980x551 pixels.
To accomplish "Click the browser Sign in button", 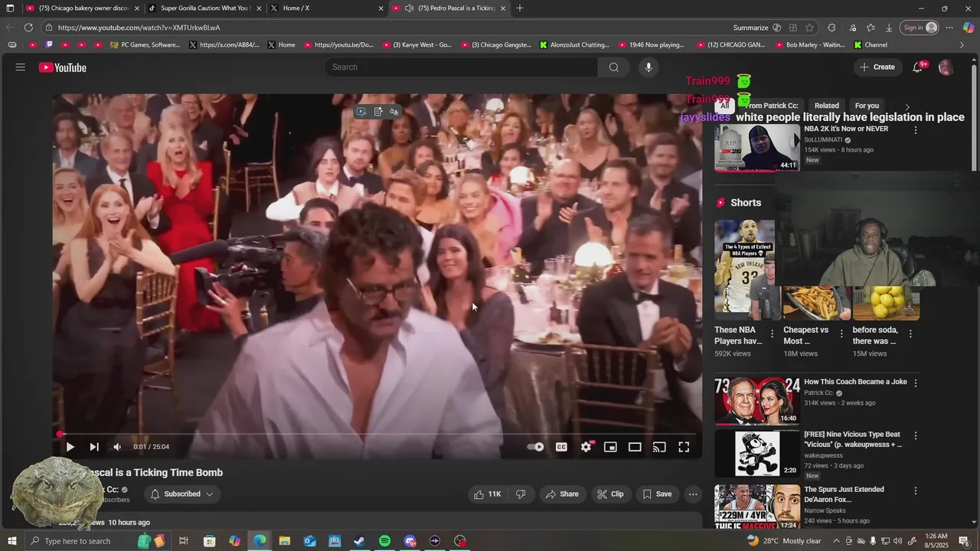I will pos(920,28).
